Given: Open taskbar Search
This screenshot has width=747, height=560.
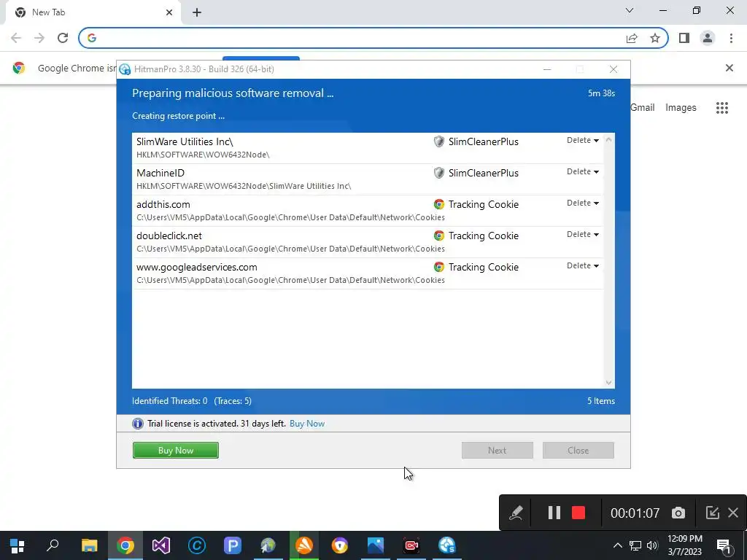Looking at the screenshot, I should [53, 545].
